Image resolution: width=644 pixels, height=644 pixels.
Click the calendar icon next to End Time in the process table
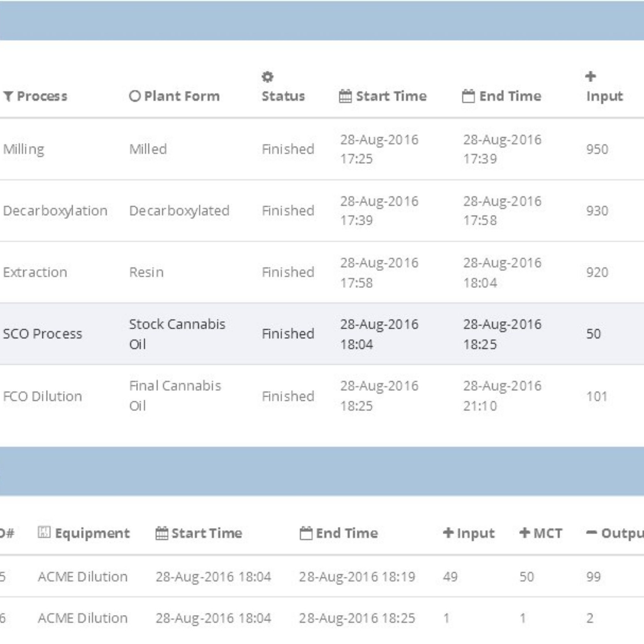click(x=468, y=96)
